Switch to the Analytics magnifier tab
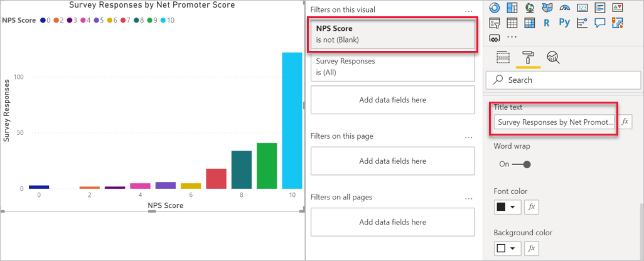The width and height of the screenshot is (644, 261). [553, 58]
